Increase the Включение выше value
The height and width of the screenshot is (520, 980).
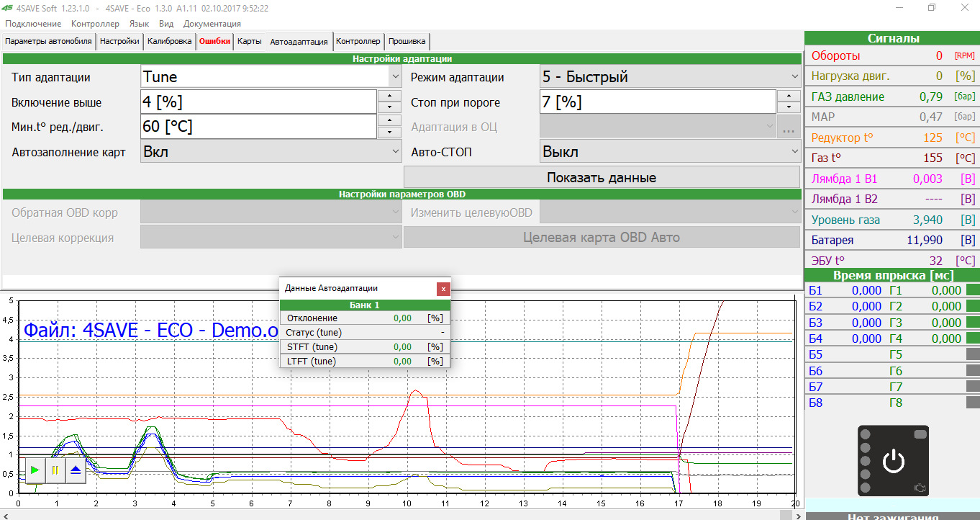[x=389, y=96]
